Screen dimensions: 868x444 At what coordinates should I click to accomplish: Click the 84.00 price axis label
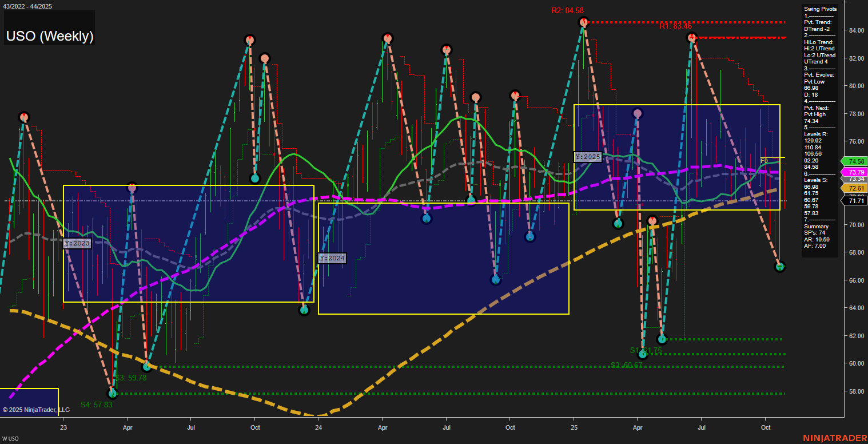point(856,30)
